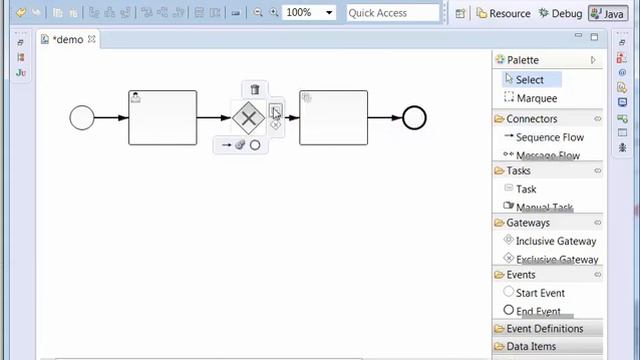Viewport: 640px width, 360px height.
Task: Click the Restore icon atop the right trim bar
Action: click(x=622, y=42)
